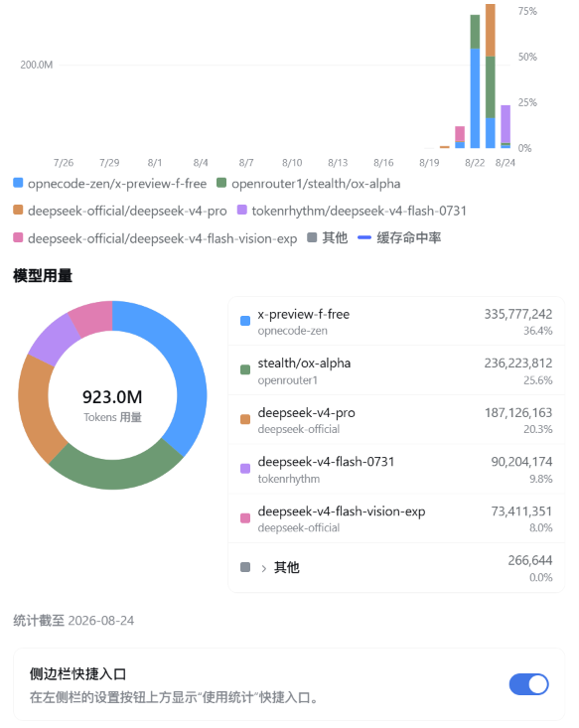Screen dimensions: 579x728
Task: Select the x-preview-f-free model row
Action: pyautogui.click(x=396, y=321)
